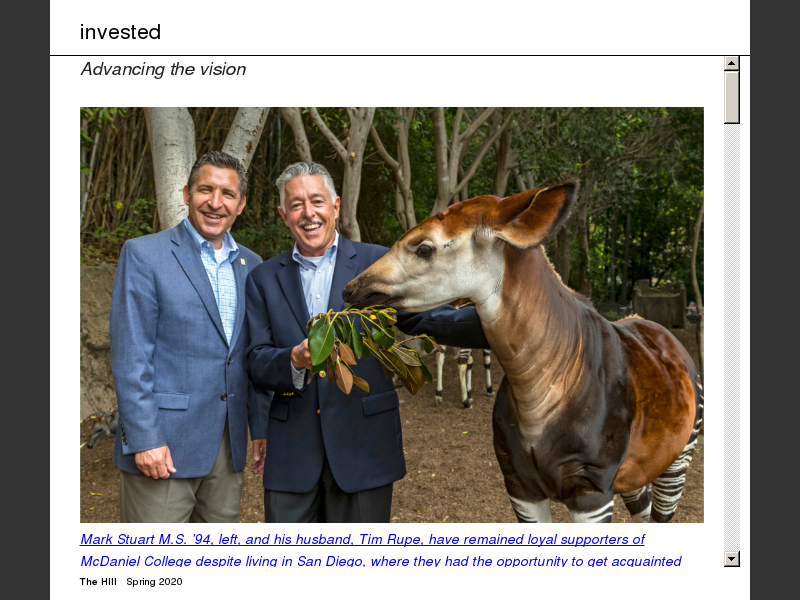Click the vertical scrollbar thumb

pyautogui.click(x=732, y=97)
